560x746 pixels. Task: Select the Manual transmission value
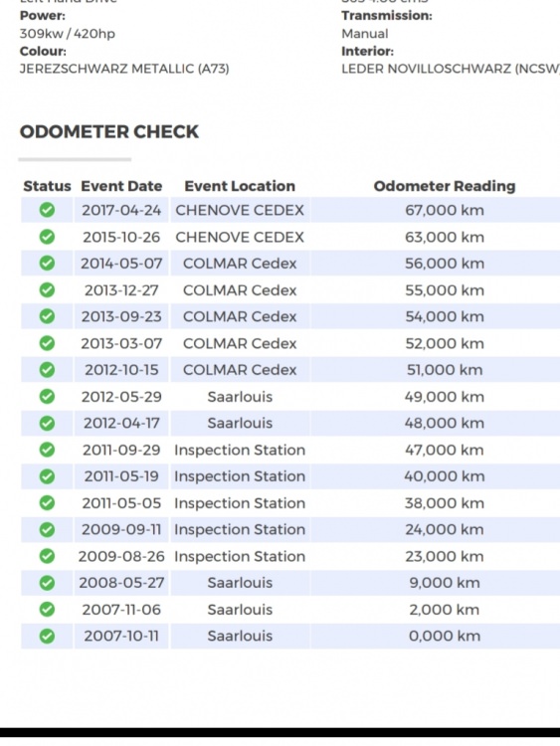365,34
